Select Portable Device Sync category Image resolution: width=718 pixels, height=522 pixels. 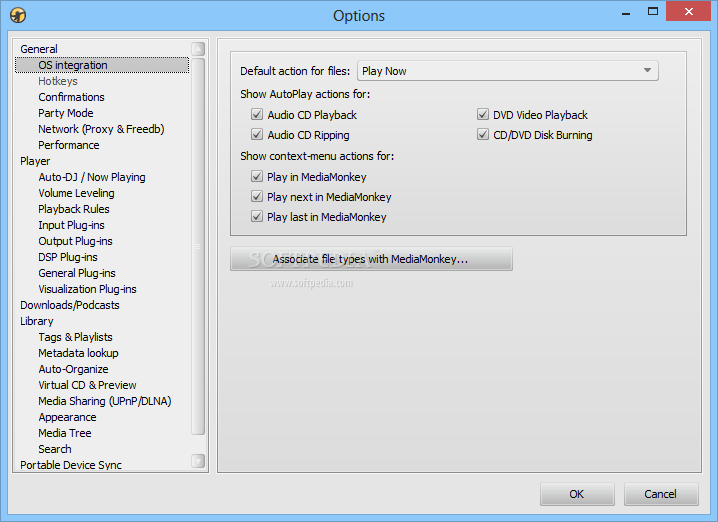pos(71,465)
